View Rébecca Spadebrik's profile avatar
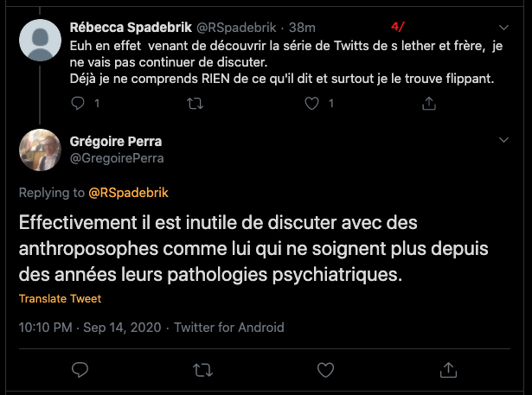The height and width of the screenshot is (395, 532). tap(40, 37)
